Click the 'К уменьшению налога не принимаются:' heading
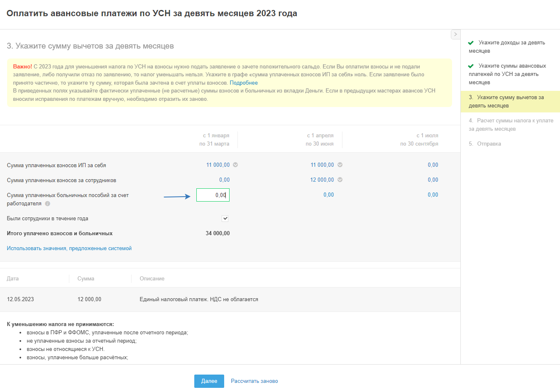This screenshot has height=392, width=560. click(x=60, y=324)
